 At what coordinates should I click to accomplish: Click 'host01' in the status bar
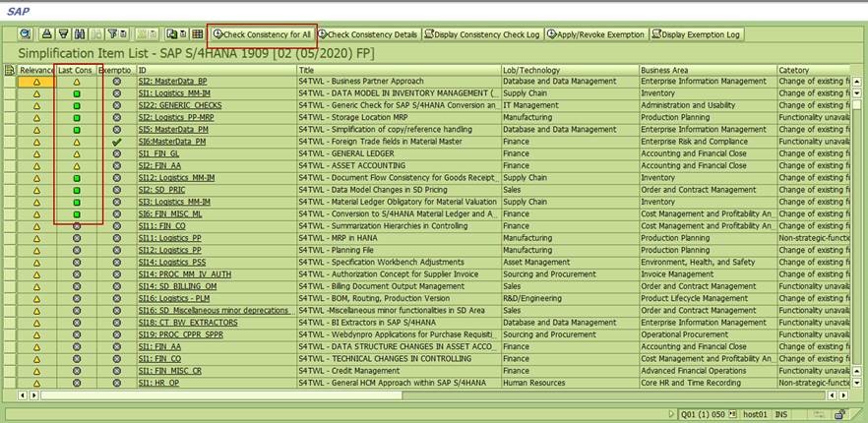coord(755,413)
